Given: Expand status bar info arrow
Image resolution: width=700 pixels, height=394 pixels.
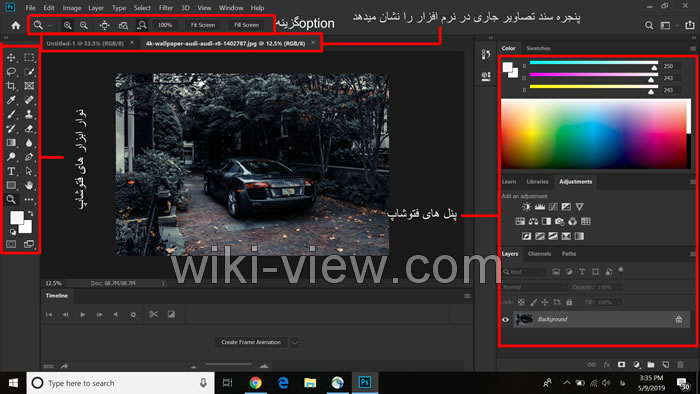Looking at the screenshot, I should [163, 283].
